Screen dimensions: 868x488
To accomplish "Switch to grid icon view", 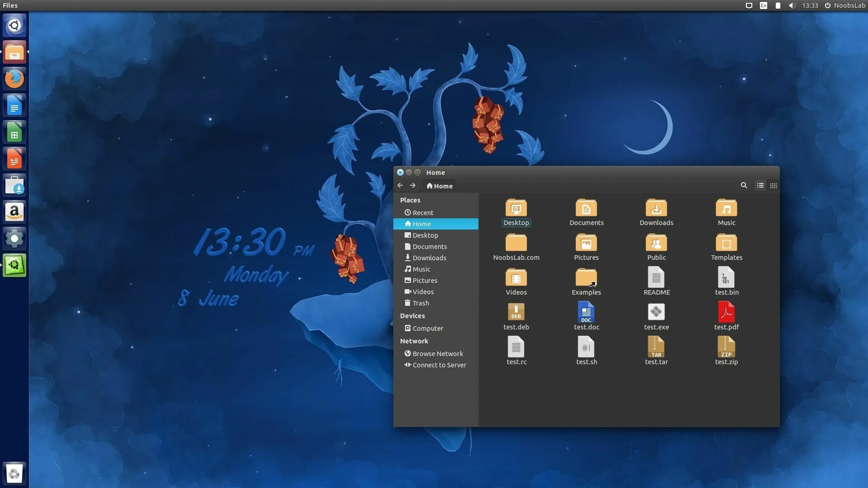I will [x=774, y=185].
